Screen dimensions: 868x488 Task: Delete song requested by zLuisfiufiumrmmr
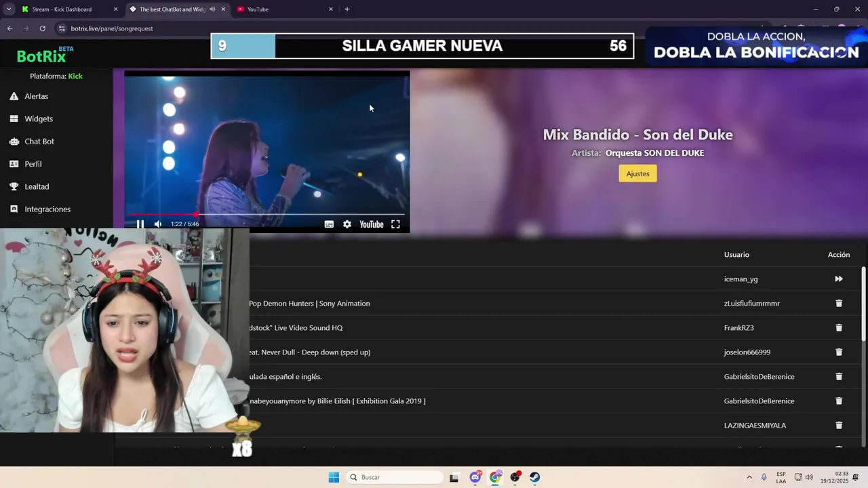(839, 303)
